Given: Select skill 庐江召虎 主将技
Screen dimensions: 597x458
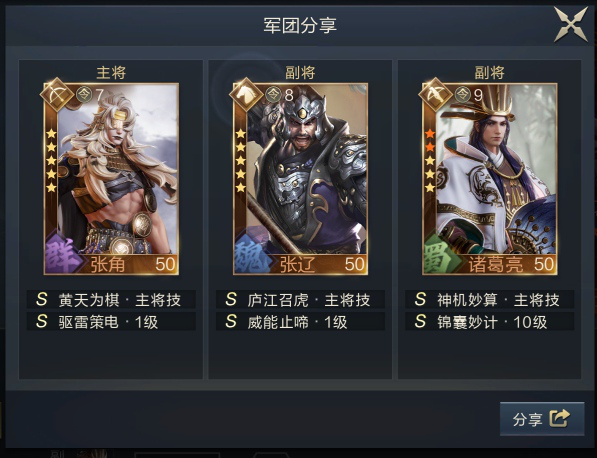Looking at the screenshot, I should 300,300.
